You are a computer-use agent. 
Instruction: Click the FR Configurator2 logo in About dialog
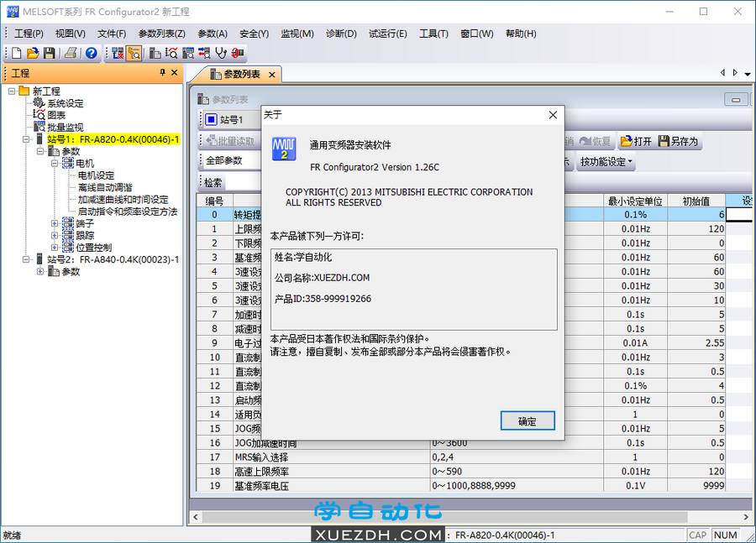[284, 149]
